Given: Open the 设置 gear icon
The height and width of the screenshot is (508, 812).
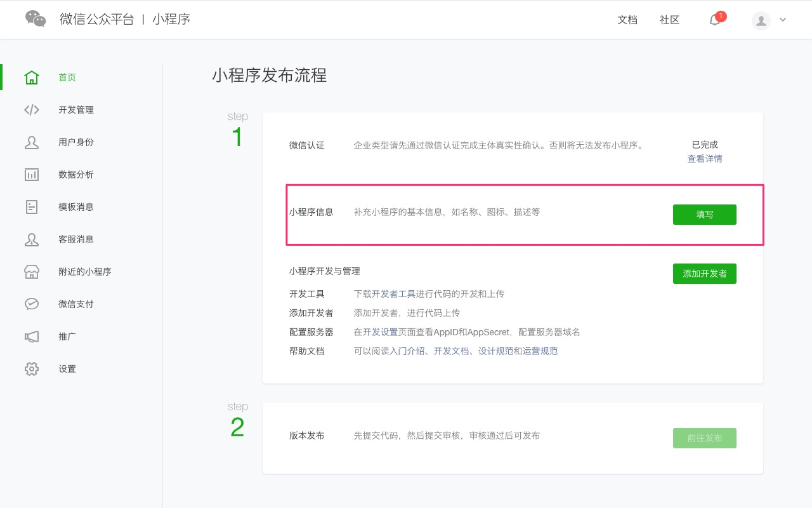Looking at the screenshot, I should coord(32,369).
